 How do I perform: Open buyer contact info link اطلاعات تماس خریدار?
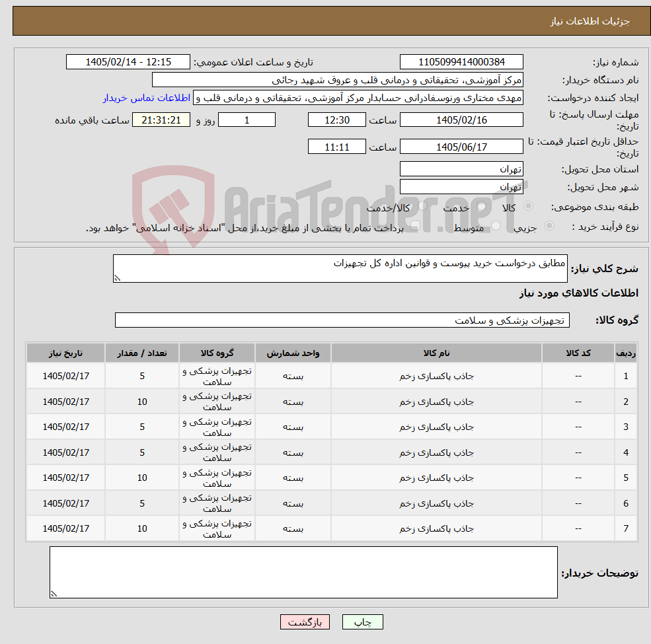[x=147, y=98]
